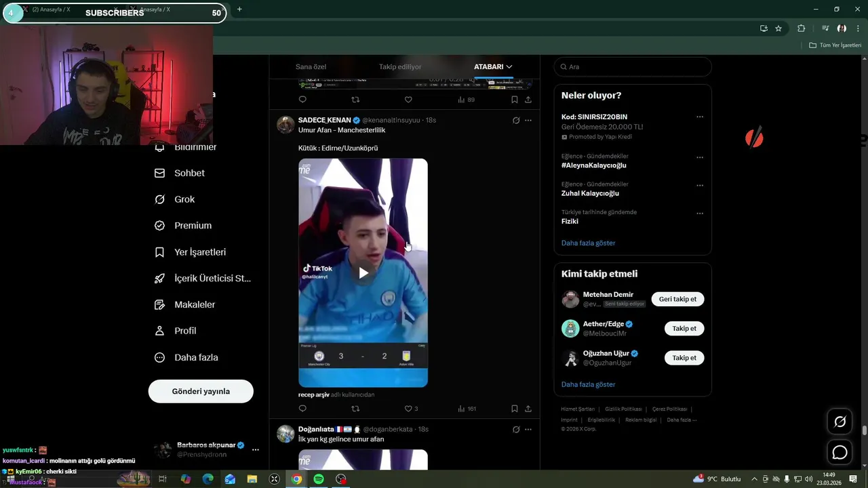This screenshot has height=488, width=868.
Task: Open Grok from the left sidebar
Action: [x=175, y=199]
